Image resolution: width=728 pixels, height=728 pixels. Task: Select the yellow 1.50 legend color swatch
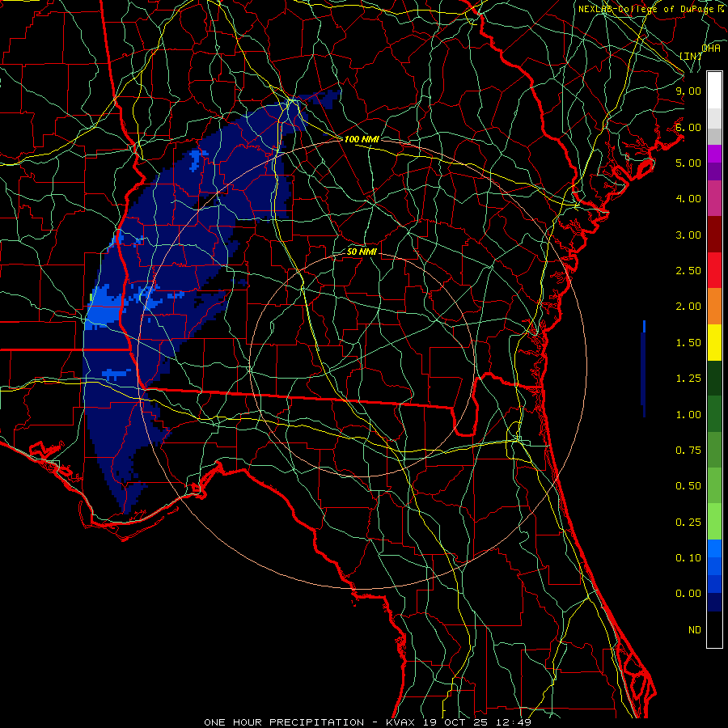pos(714,342)
